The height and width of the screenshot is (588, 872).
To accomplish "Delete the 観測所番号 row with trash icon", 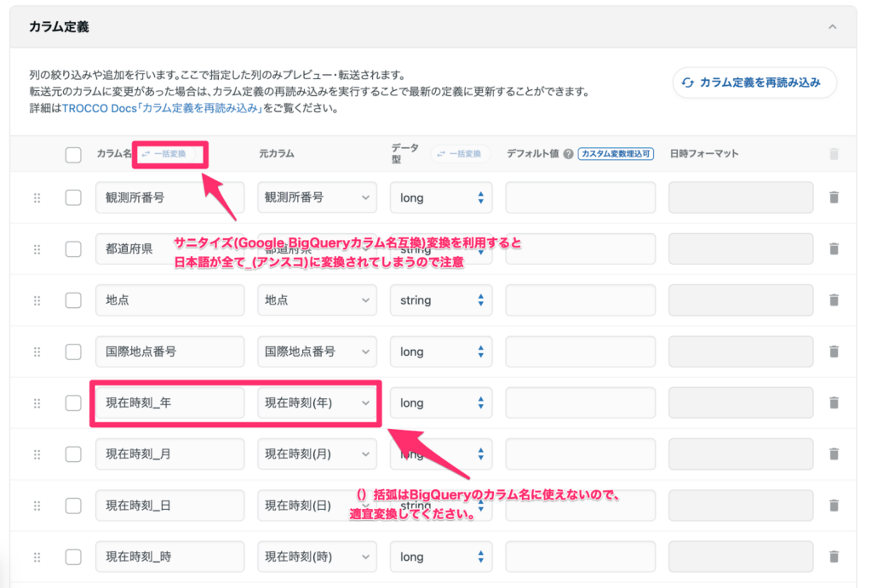I will 834,197.
